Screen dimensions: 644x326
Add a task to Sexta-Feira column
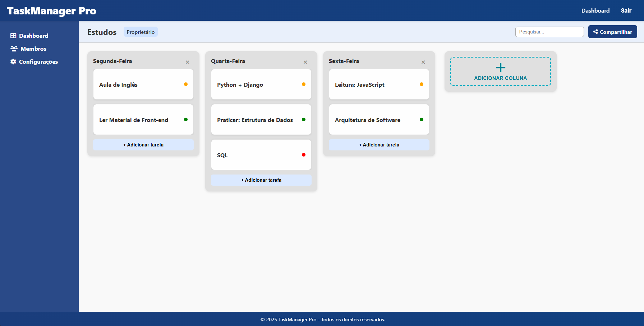click(x=379, y=145)
